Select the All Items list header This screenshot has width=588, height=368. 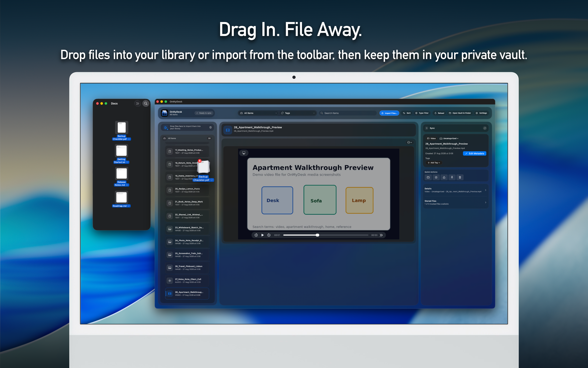coord(187,138)
